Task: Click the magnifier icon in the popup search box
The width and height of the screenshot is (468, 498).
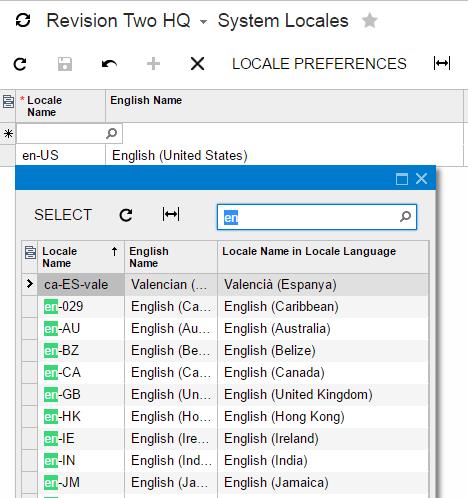Action: (x=405, y=217)
